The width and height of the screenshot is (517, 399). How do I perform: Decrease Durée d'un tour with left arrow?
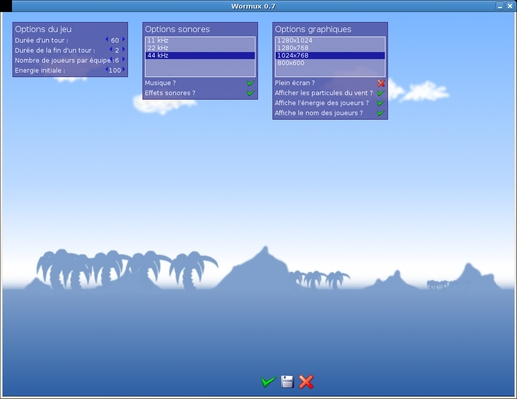(107, 39)
